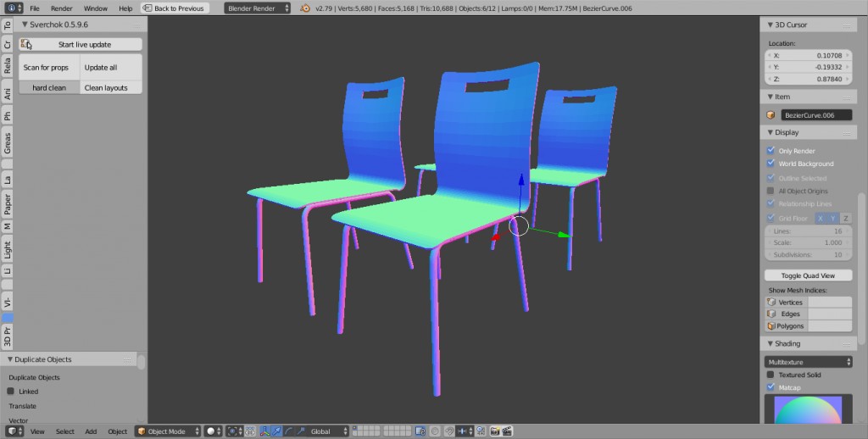Toggle the snap magnet icon
Image resolution: width=868 pixels, height=439 pixels.
[x=449, y=431]
